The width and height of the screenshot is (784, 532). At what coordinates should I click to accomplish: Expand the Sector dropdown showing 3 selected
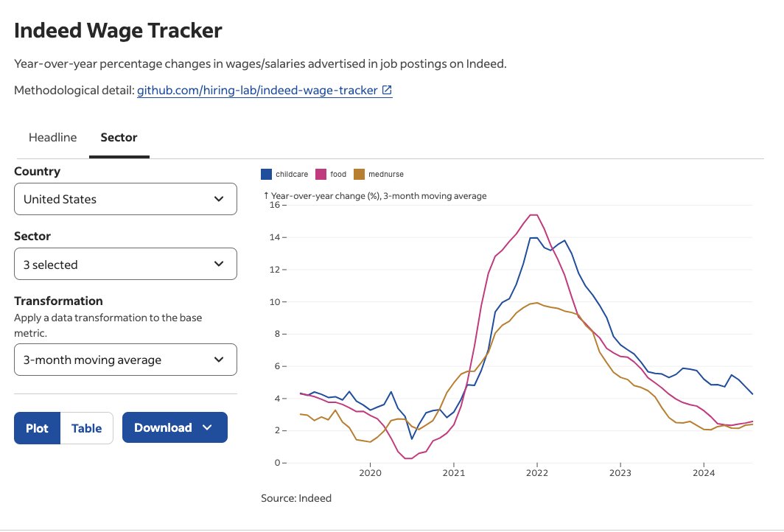(125, 264)
